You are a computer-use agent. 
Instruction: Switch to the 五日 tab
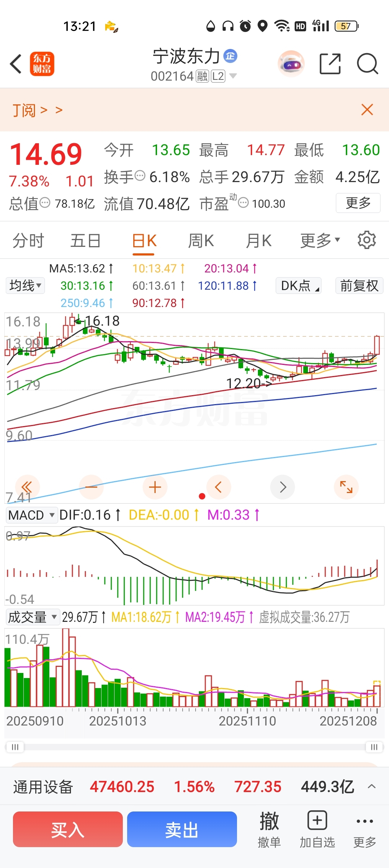(85, 240)
